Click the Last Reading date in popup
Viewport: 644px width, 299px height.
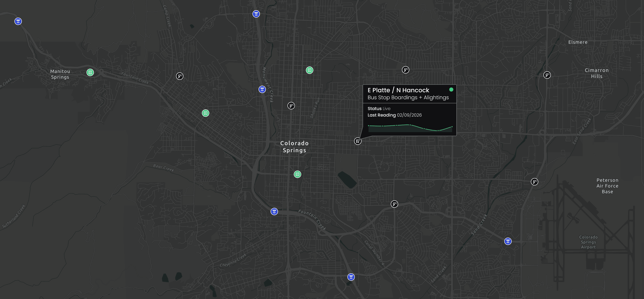click(x=409, y=115)
